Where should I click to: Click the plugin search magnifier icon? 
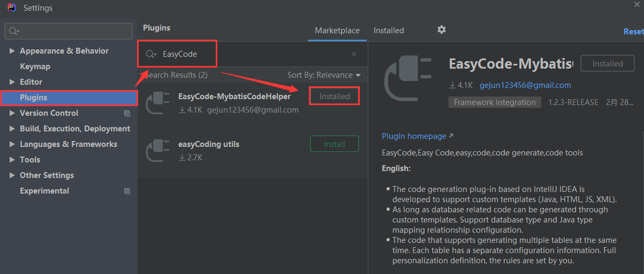tap(151, 54)
